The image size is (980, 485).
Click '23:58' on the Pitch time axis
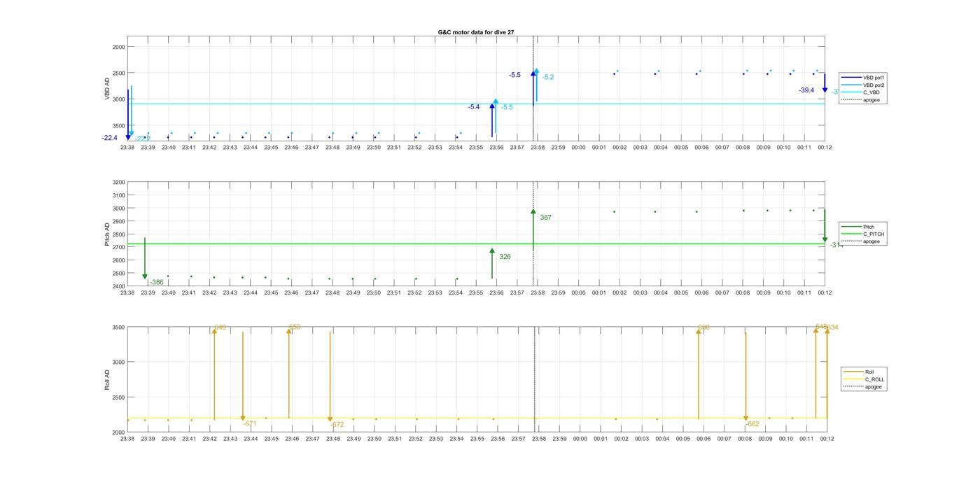point(538,293)
